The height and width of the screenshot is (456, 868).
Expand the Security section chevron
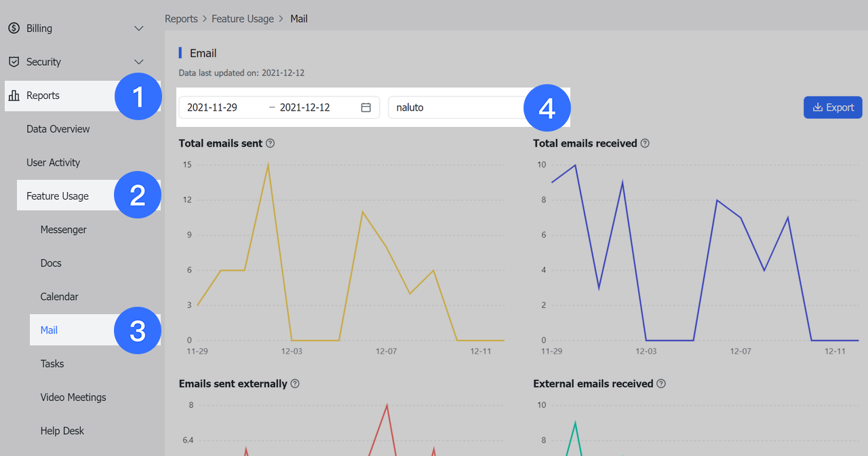tap(139, 62)
